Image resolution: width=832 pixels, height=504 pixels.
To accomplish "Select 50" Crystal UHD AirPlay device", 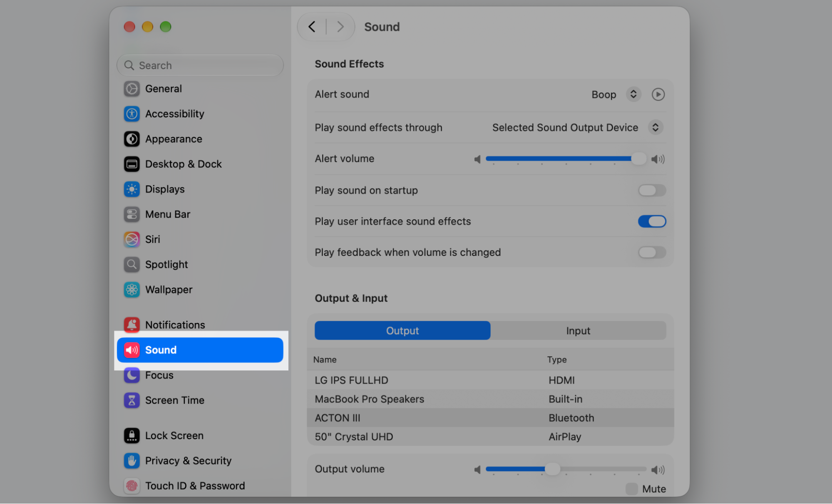I will 490,437.
